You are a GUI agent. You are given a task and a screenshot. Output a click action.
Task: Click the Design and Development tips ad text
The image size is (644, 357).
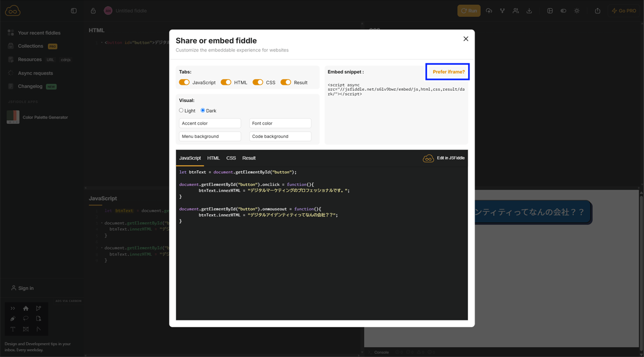(38, 347)
